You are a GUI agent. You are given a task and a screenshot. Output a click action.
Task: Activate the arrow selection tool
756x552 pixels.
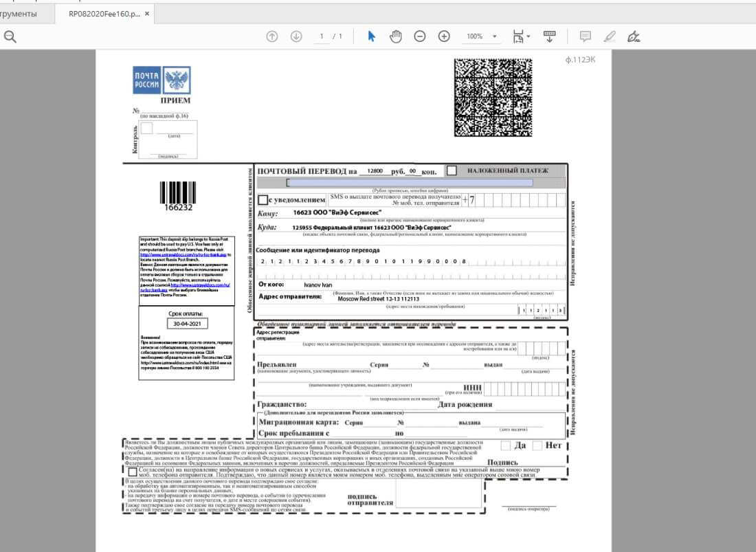point(371,36)
